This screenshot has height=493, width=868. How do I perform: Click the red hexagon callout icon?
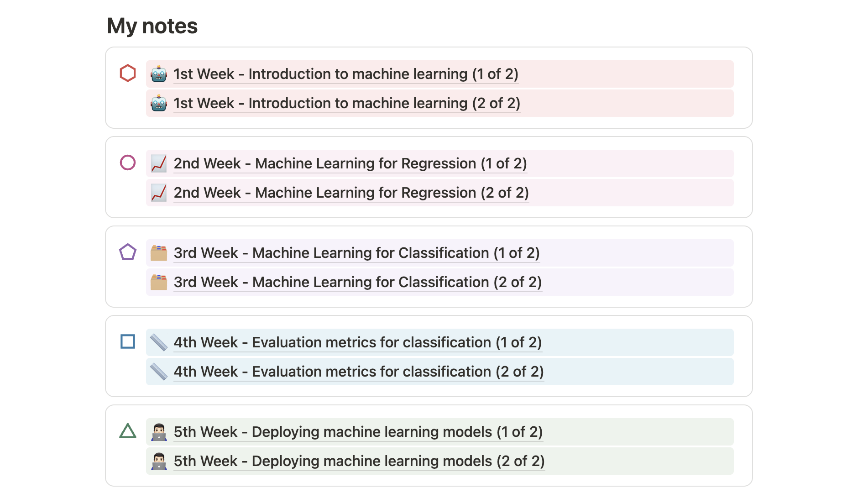pyautogui.click(x=128, y=73)
